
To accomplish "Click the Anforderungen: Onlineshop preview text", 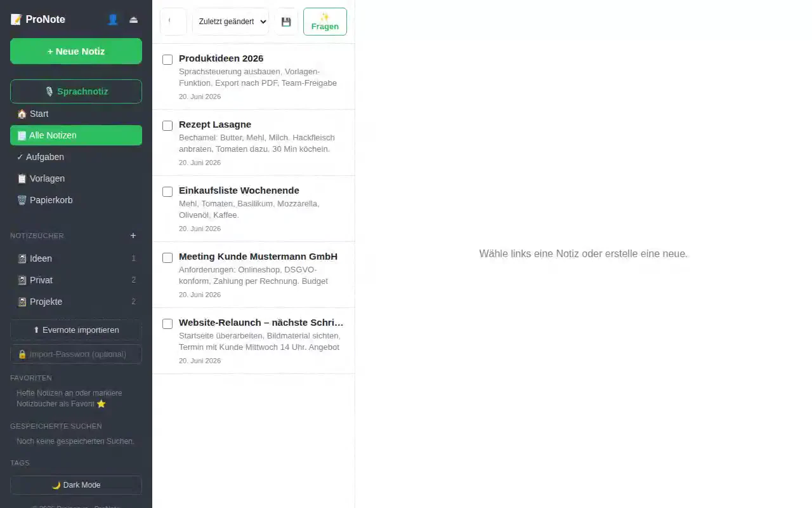I will pos(254,275).
